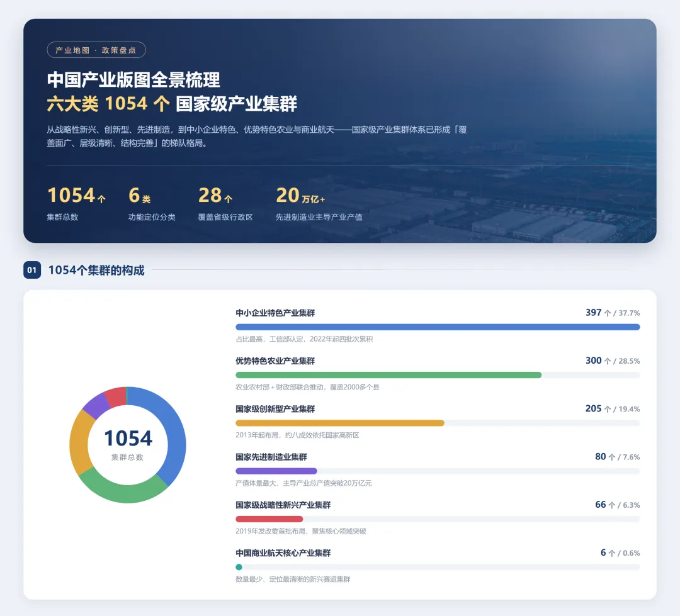Click the value 300 个 / 28.5%
Viewport: 680px width, 616px height.
613,361
